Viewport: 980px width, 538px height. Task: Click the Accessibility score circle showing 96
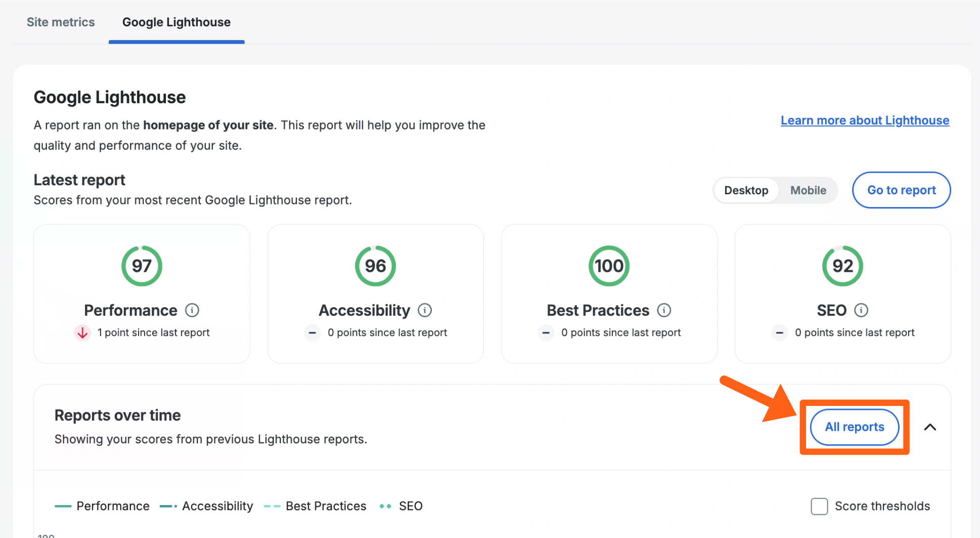[375, 266]
